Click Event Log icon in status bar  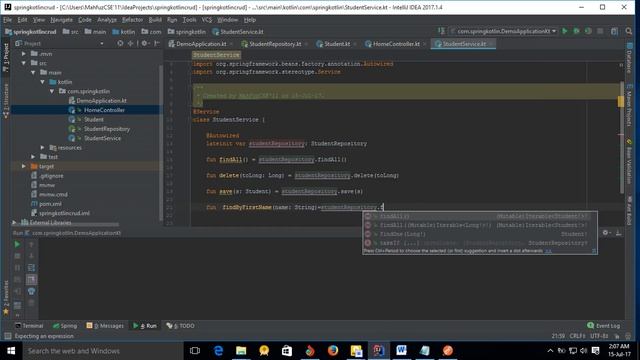tap(591, 325)
